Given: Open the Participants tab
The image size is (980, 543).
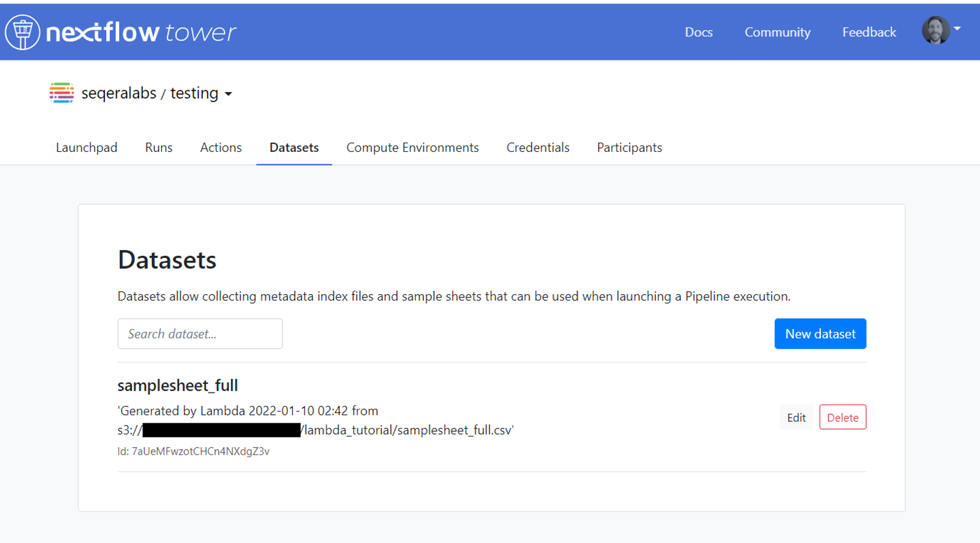Looking at the screenshot, I should point(629,147).
